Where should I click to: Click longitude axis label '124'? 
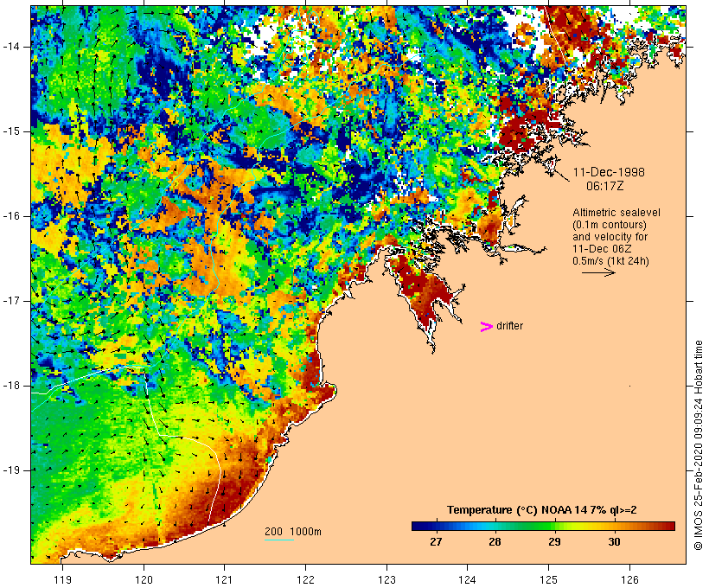tap(467, 579)
